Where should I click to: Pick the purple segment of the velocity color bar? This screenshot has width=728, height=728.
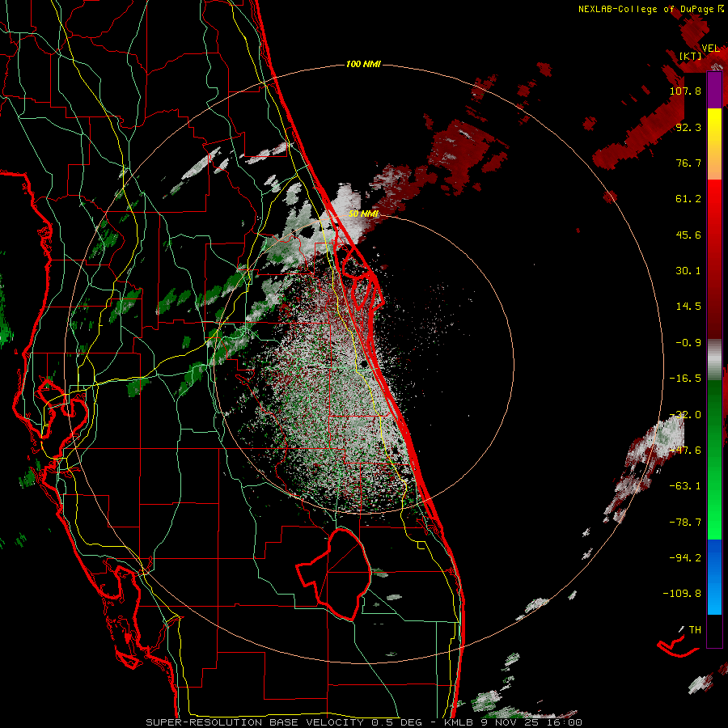[714, 90]
